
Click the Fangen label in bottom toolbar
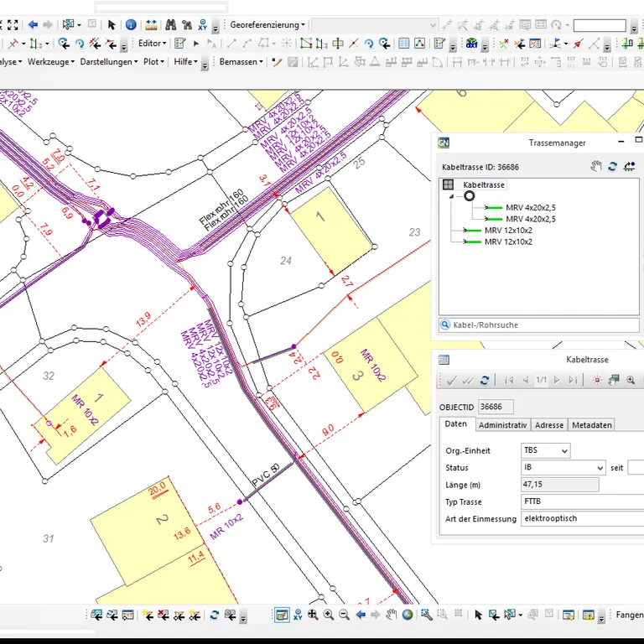tap(629, 615)
